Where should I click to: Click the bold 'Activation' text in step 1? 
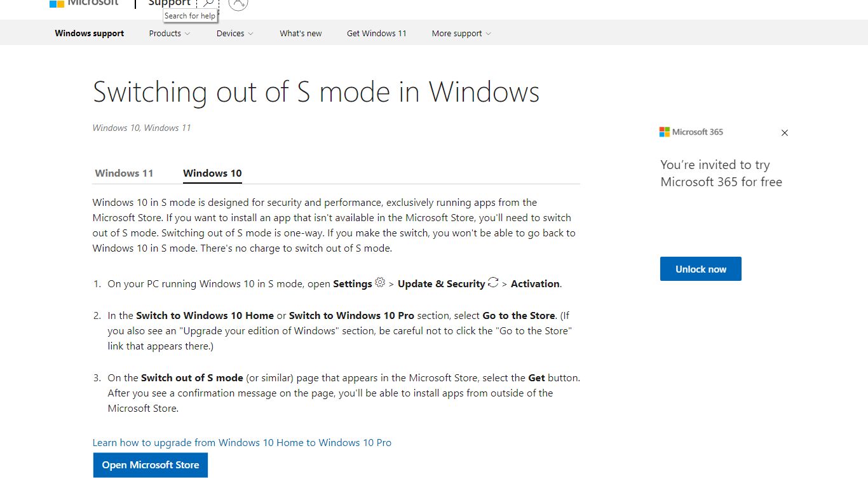tap(535, 284)
